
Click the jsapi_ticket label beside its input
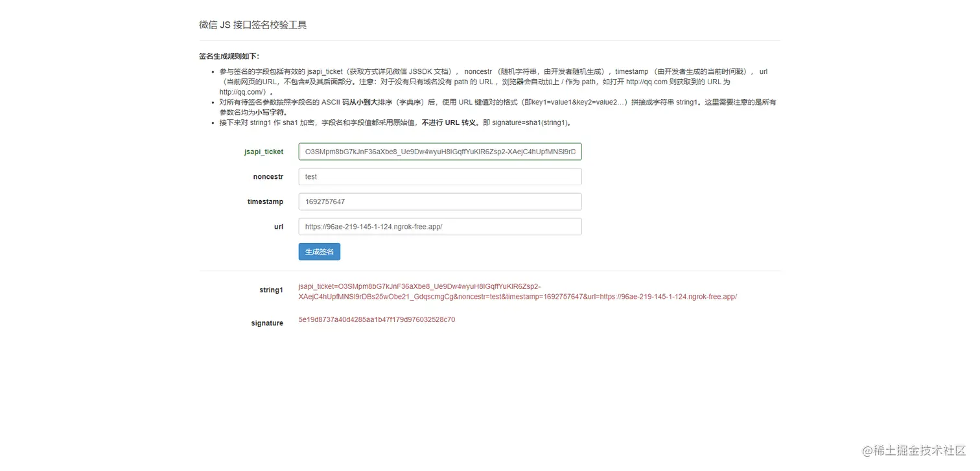point(263,152)
